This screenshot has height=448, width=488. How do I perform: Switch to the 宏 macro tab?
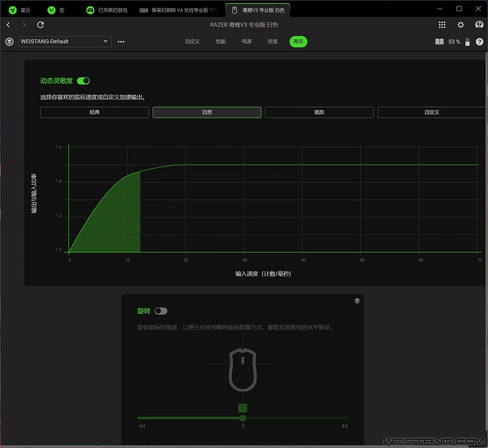(56, 10)
